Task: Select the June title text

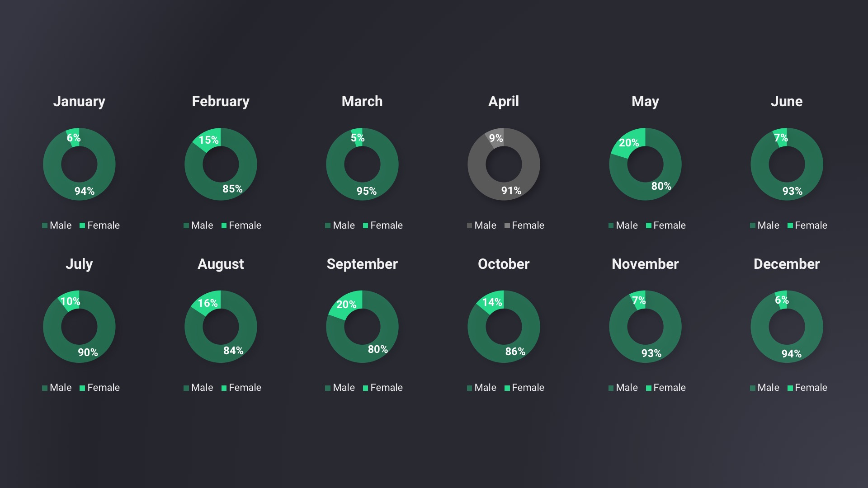Action: 787,101
